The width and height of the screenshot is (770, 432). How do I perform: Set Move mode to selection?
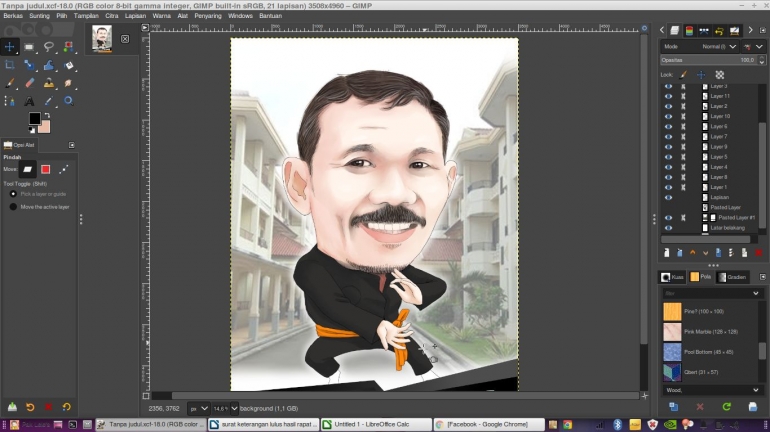pos(46,169)
